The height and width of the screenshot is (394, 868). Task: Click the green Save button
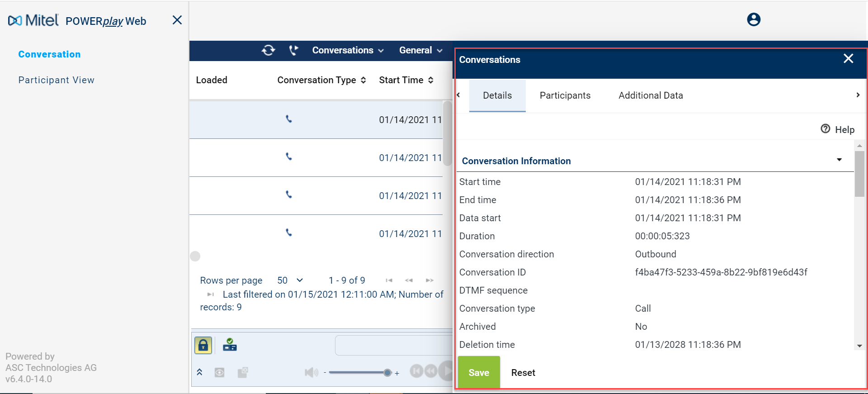pos(479,372)
